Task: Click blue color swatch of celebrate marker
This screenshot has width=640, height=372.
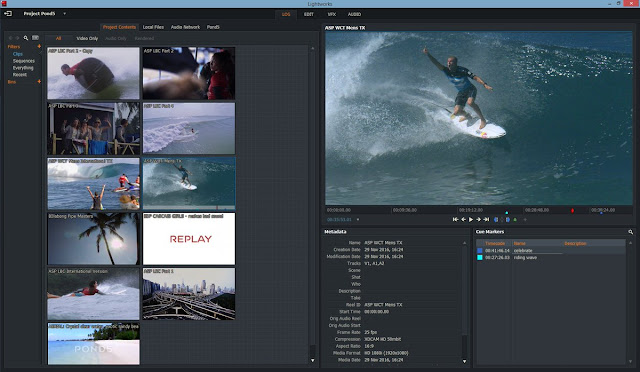Action: [480, 251]
